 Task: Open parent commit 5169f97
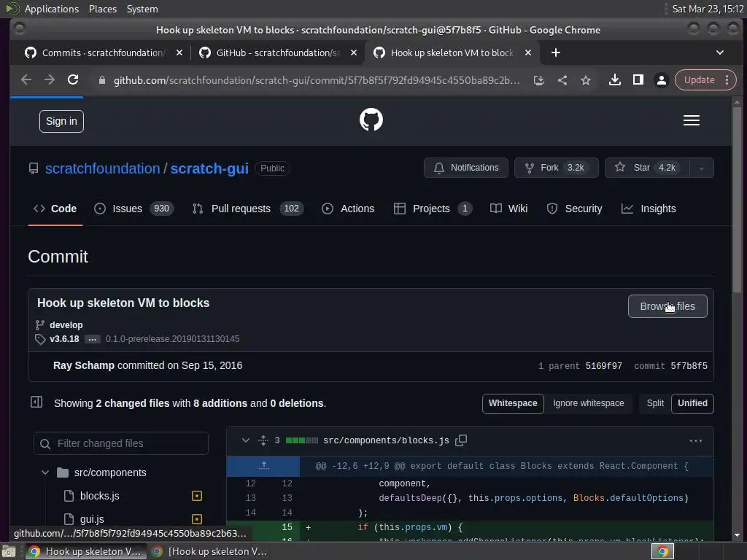pyautogui.click(x=603, y=366)
